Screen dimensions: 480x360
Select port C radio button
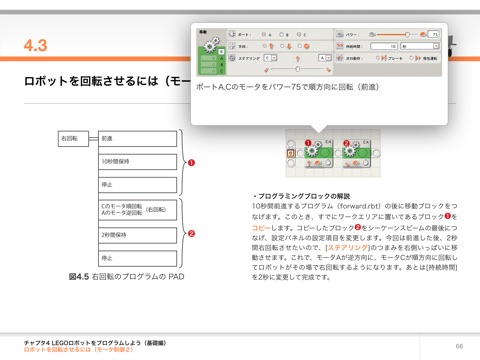(299, 34)
